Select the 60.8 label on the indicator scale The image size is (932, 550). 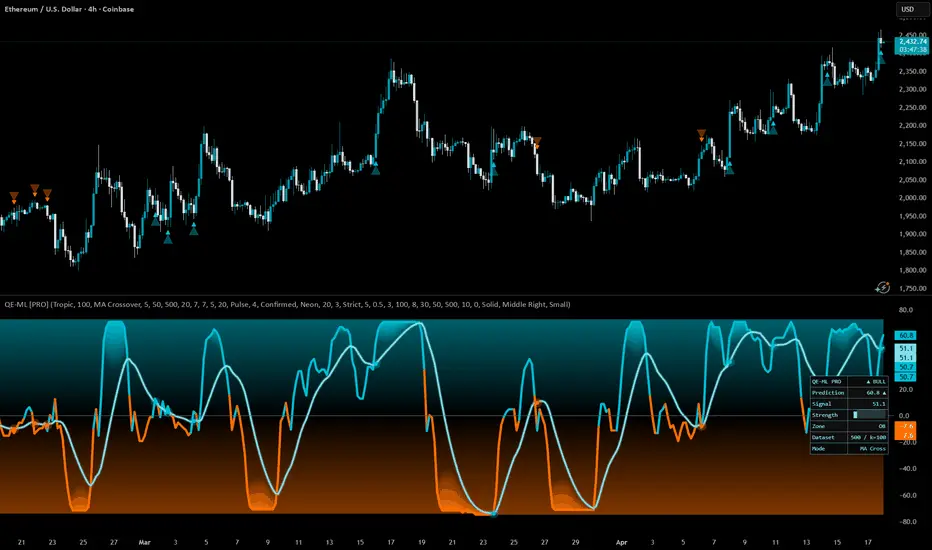[x=906, y=335]
